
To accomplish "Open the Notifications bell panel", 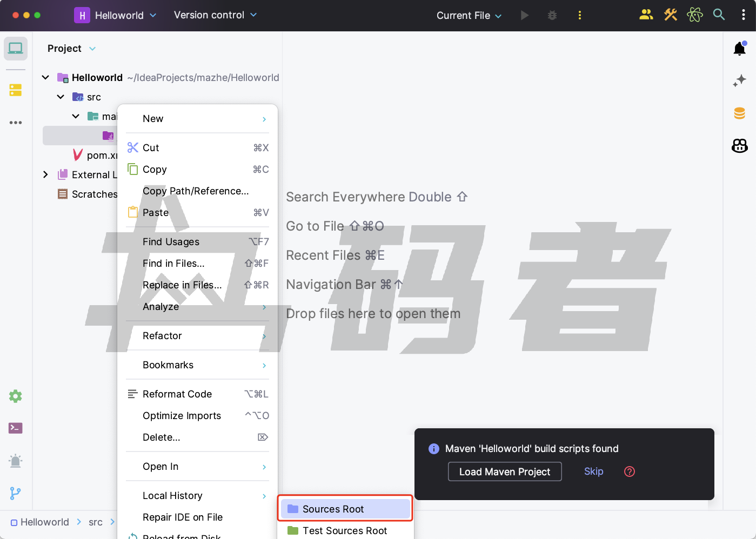I will tap(739, 49).
